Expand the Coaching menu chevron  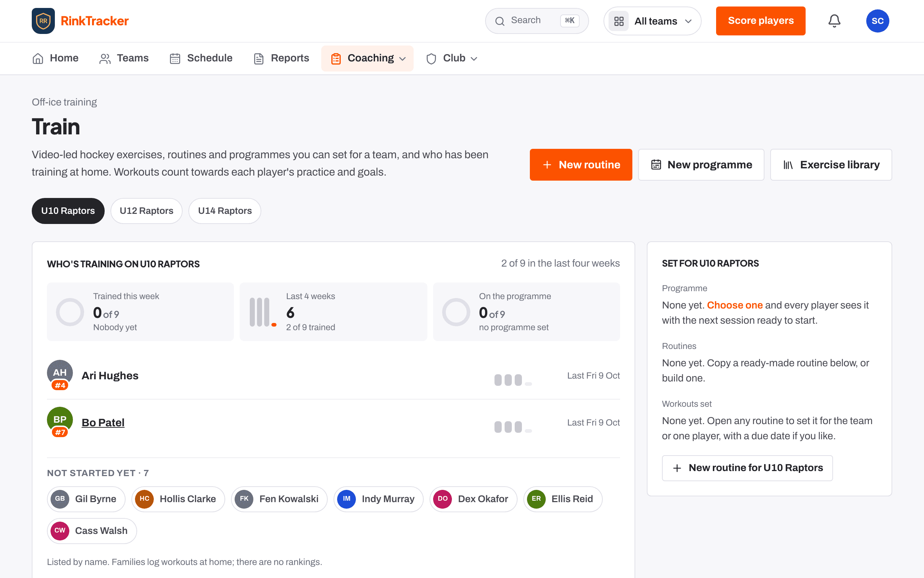pyautogui.click(x=402, y=59)
